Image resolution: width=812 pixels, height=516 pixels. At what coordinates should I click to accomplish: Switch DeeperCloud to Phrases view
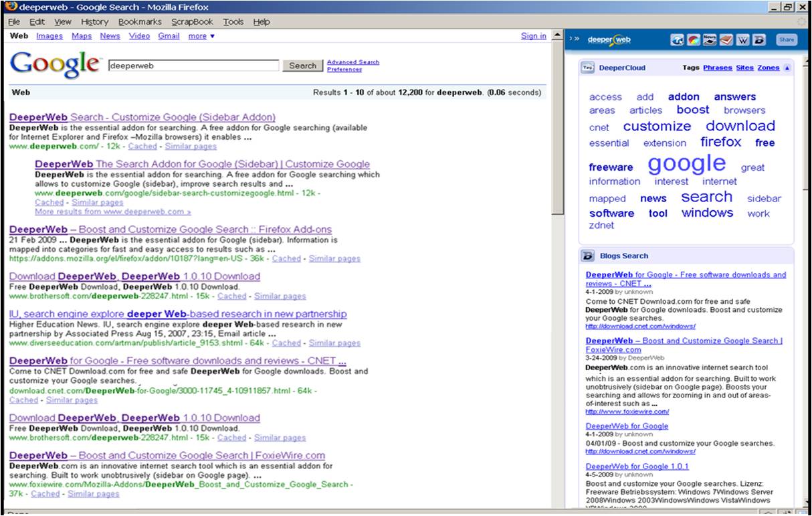[718, 68]
